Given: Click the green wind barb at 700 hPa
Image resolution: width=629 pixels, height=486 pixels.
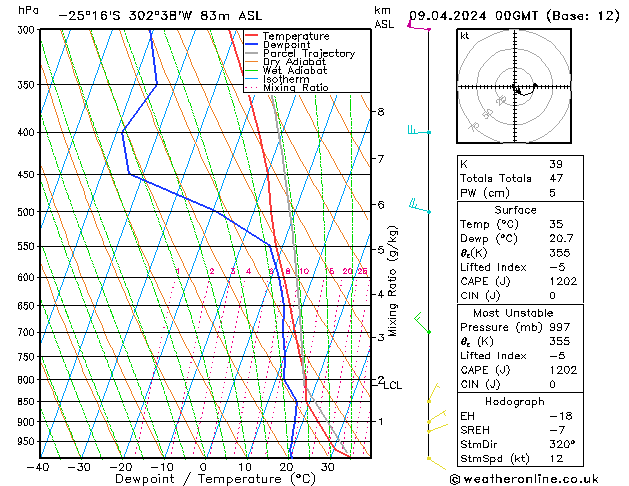Looking at the screenshot, I should [x=422, y=323].
